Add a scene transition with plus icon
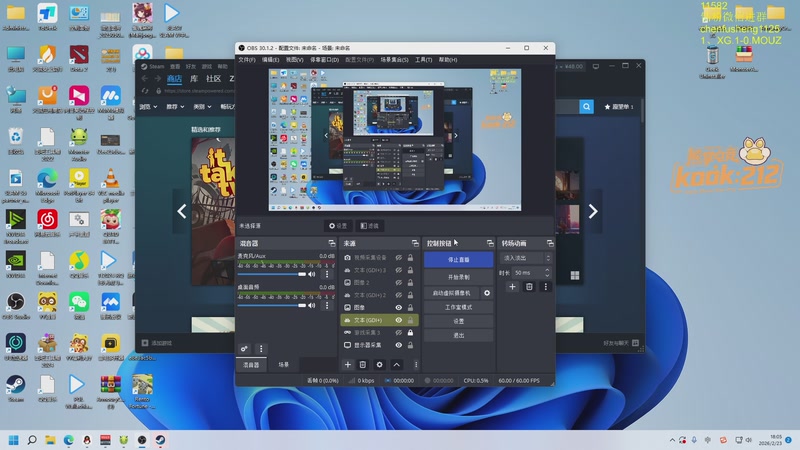Screen dimensions: 800x450 click(512, 287)
